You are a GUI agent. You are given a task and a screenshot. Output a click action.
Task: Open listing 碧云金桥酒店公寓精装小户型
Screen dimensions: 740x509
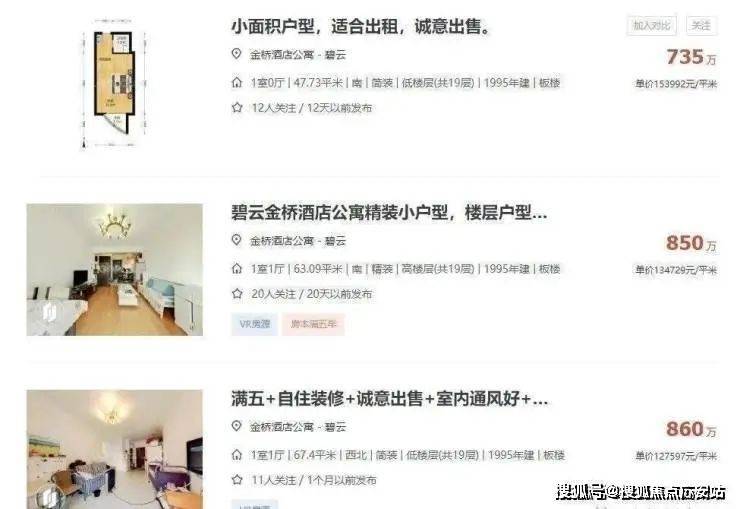coord(389,213)
